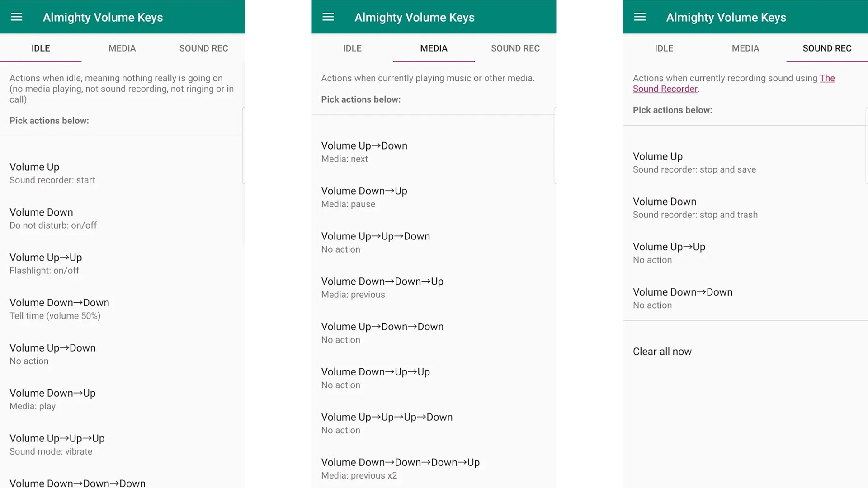Select SOUND REC tab in left screen

[x=203, y=48]
